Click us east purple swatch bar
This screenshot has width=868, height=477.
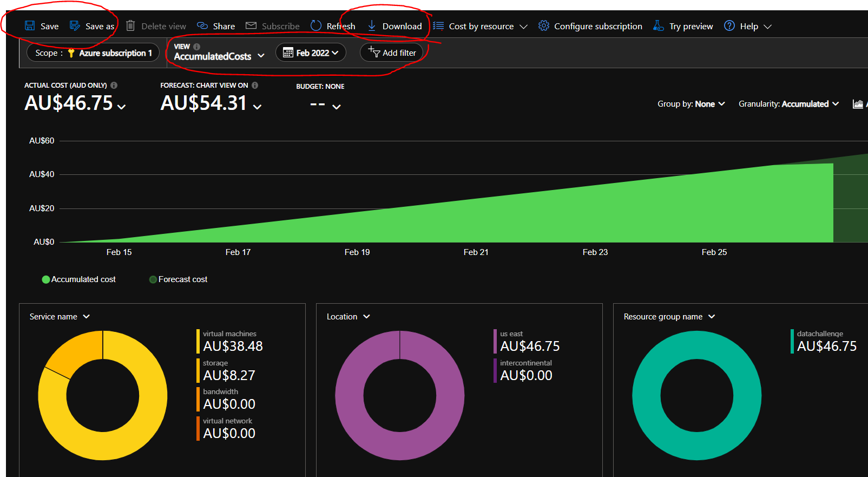[x=495, y=341]
